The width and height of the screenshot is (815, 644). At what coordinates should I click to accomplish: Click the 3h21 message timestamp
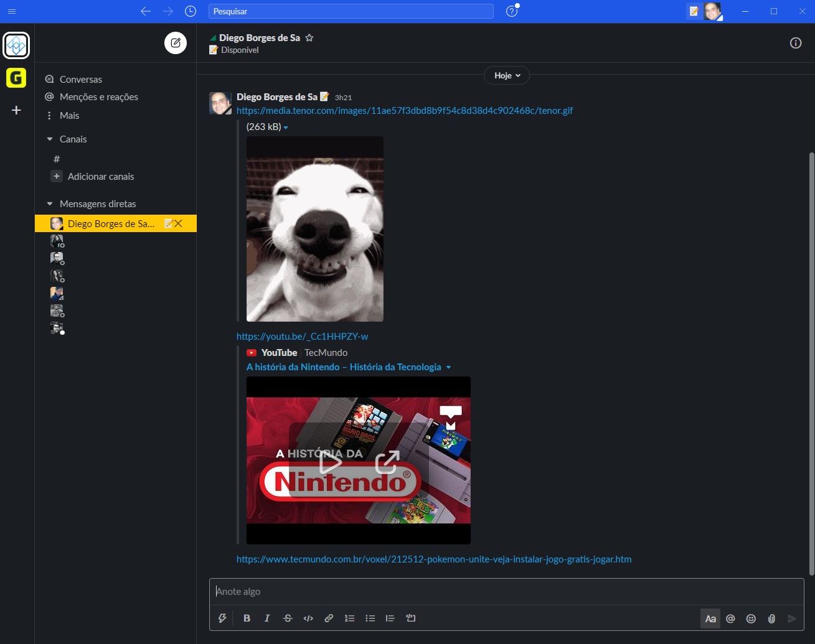pos(343,98)
